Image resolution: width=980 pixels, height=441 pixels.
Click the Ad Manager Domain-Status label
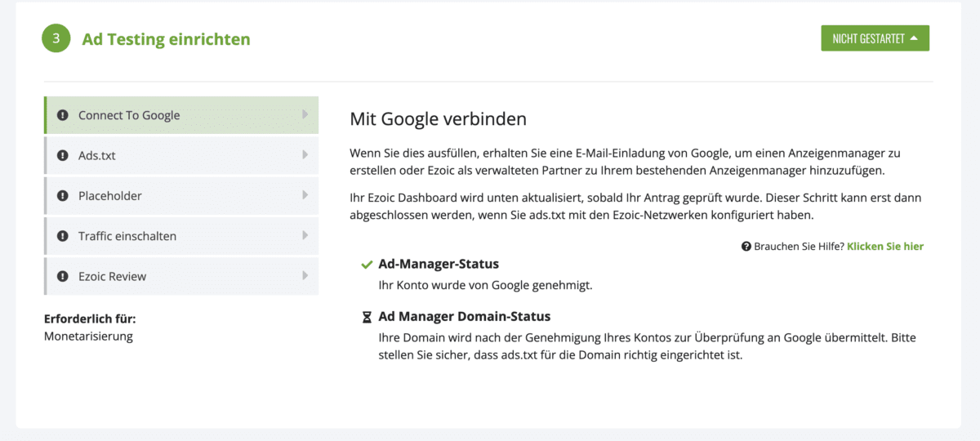[465, 316]
